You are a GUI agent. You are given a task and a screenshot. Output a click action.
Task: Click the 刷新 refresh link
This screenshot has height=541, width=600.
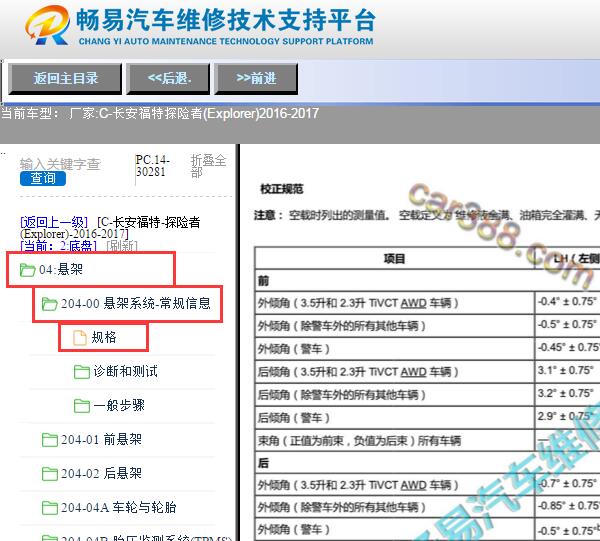click(122, 245)
